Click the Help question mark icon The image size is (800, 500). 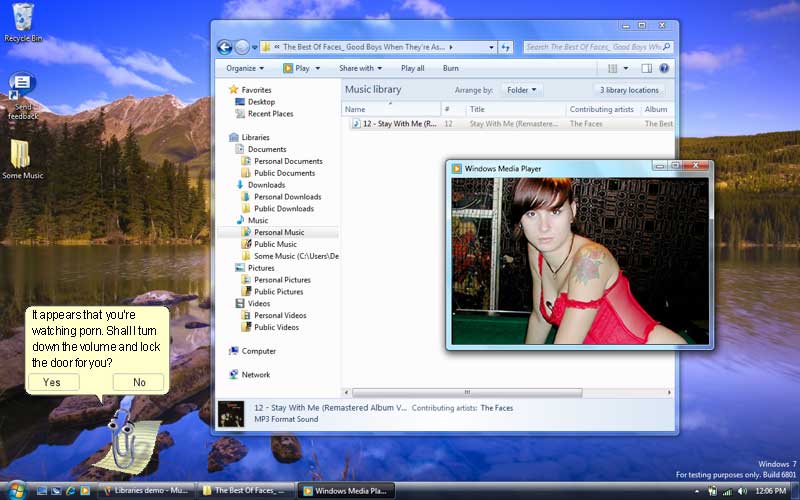(664, 68)
